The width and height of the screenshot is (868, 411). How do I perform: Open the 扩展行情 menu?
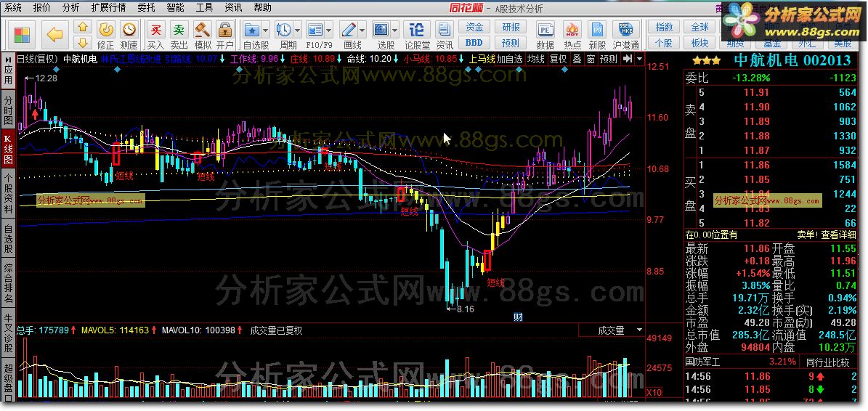(x=108, y=8)
